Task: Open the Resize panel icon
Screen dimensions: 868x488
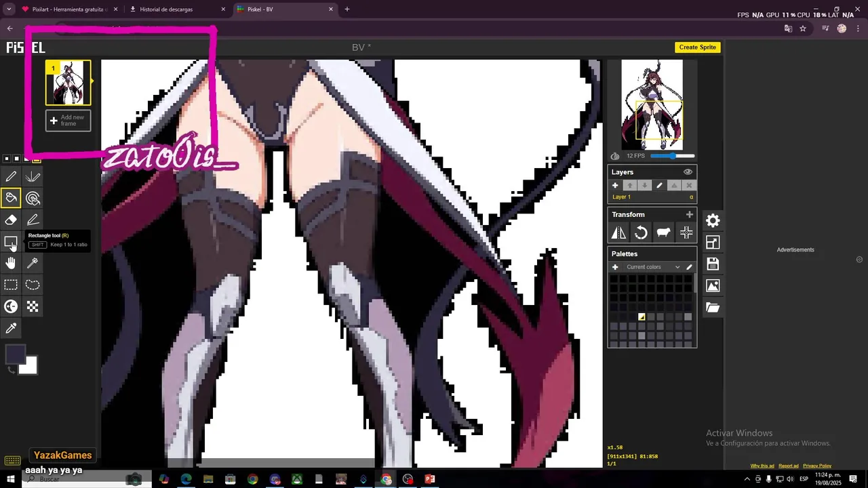Action: (713, 243)
